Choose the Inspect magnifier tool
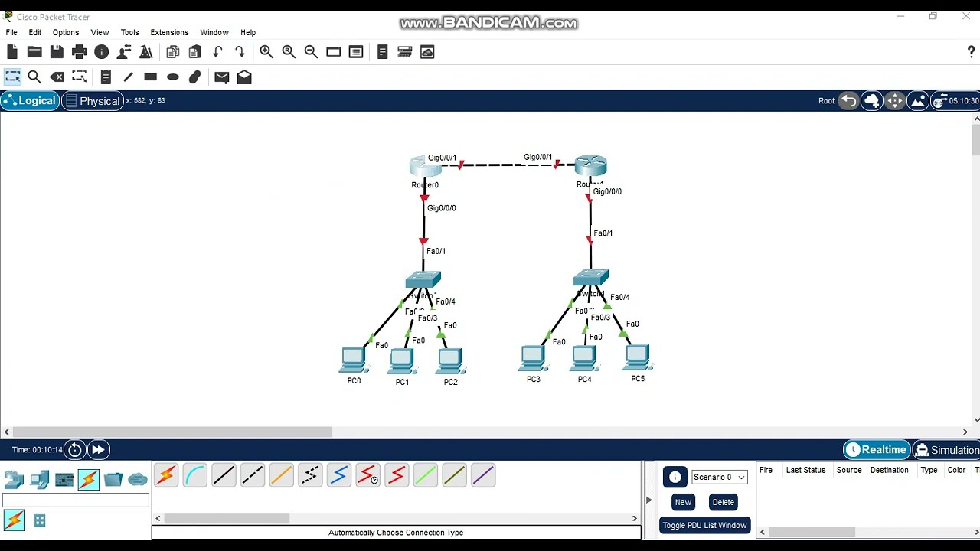This screenshot has height=551, width=980. 34,77
